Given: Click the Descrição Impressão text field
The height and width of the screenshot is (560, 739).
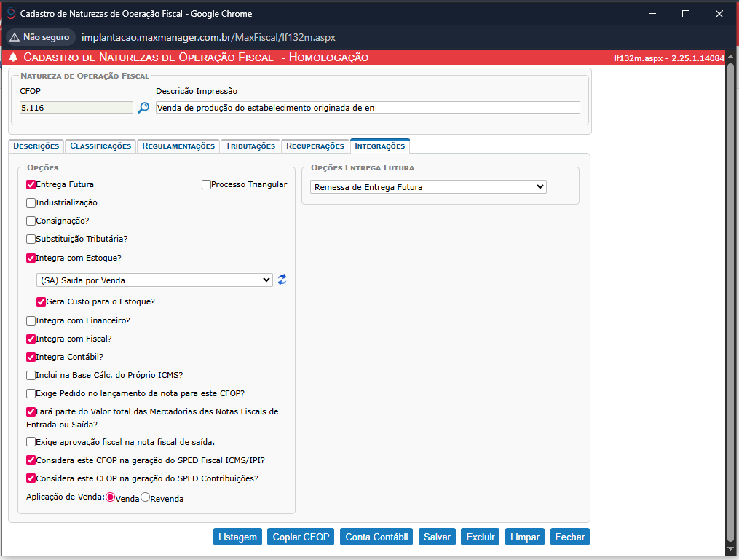Looking at the screenshot, I should pyautogui.click(x=368, y=108).
